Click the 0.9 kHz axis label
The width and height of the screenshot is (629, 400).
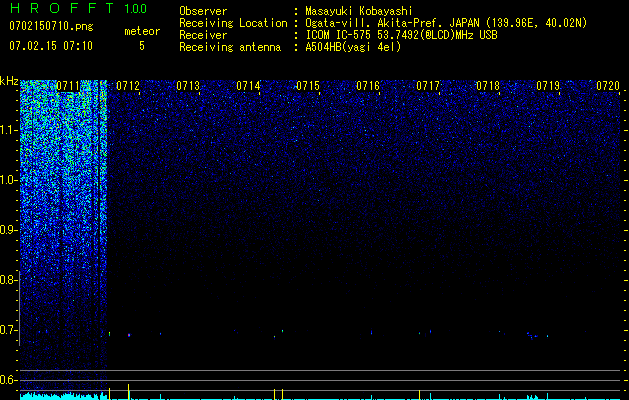tap(8, 230)
